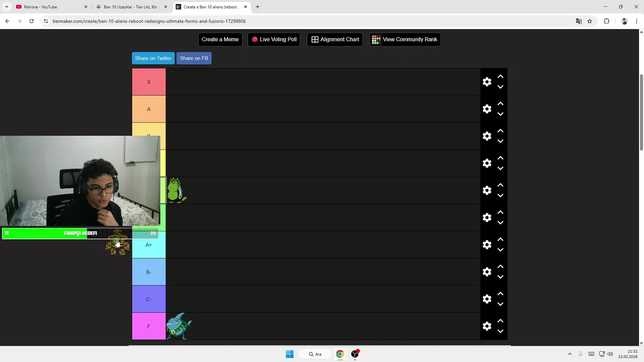Open OBS Studio from the taskbar

(355, 354)
